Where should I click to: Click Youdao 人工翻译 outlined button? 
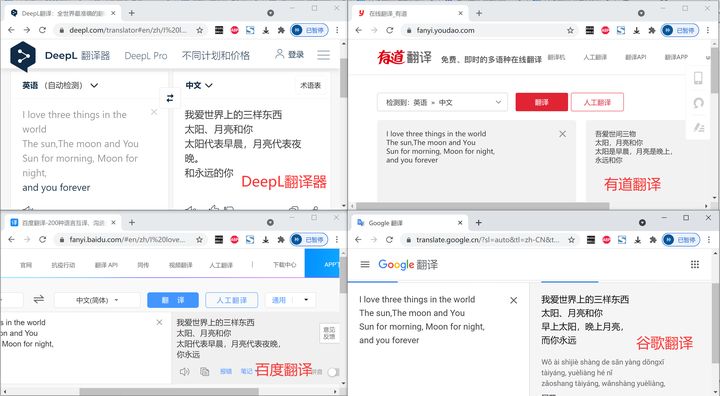pyautogui.click(x=597, y=102)
